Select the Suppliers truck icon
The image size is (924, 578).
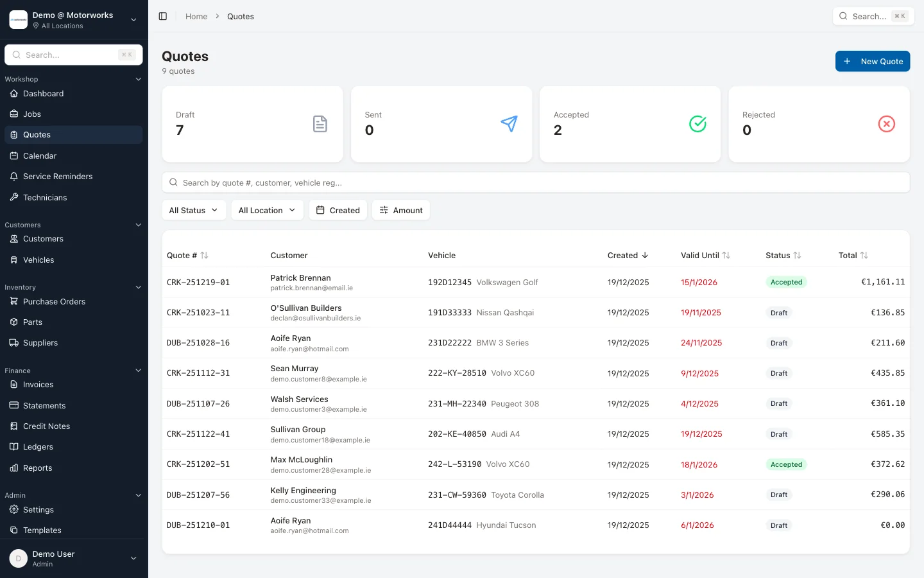14,342
